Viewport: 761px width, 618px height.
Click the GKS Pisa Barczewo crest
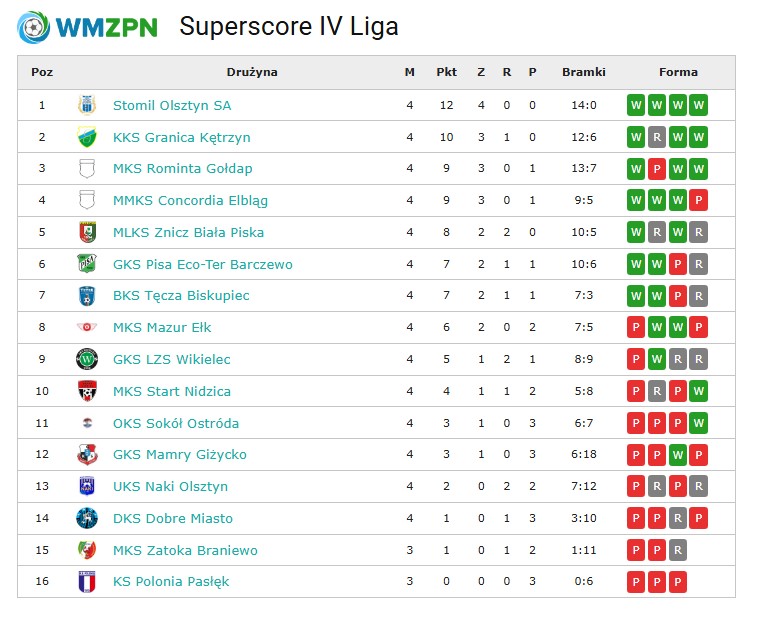point(87,264)
